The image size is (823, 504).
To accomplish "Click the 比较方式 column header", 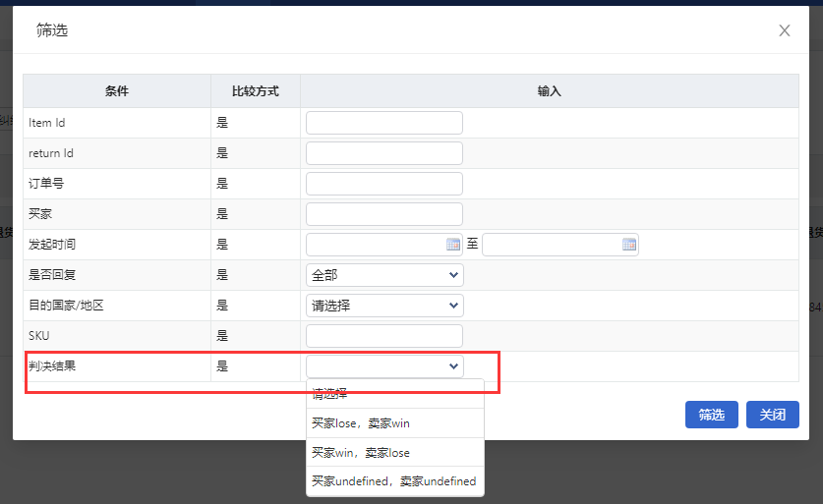I will click(x=255, y=91).
